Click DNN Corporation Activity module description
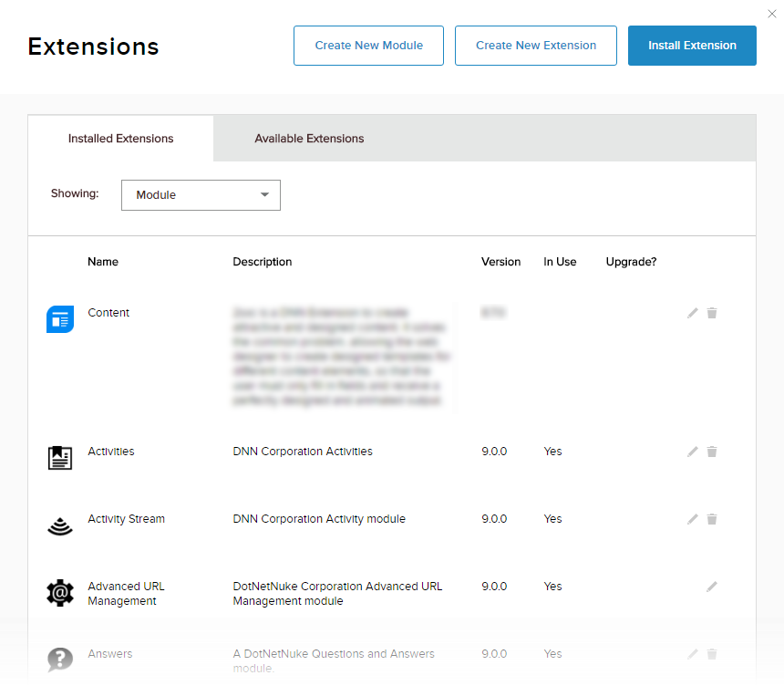Image resolution: width=784 pixels, height=686 pixels. click(x=319, y=519)
